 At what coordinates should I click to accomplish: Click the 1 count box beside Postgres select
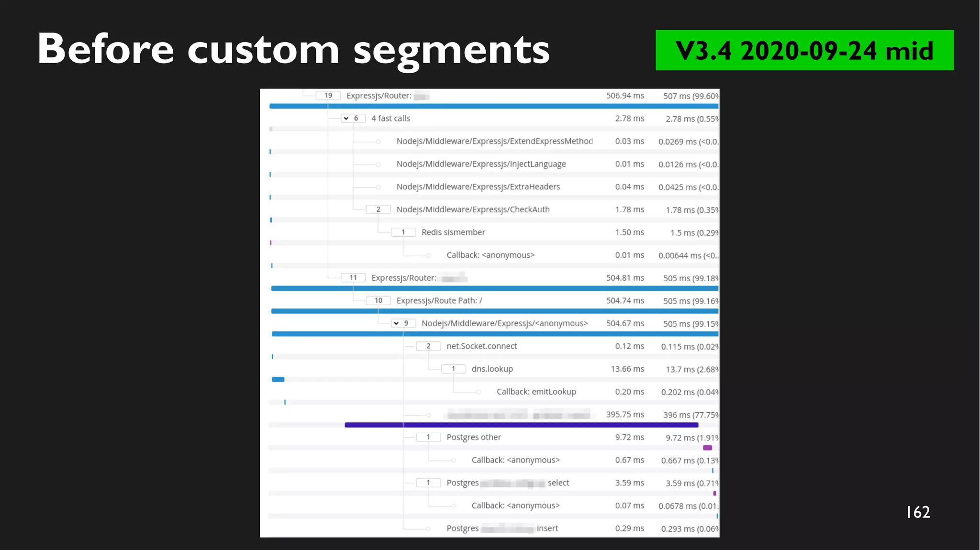[428, 483]
